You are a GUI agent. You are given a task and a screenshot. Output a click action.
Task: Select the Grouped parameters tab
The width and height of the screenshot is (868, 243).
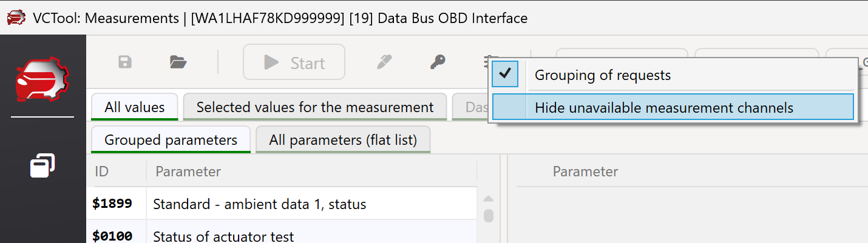click(x=171, y=140)
